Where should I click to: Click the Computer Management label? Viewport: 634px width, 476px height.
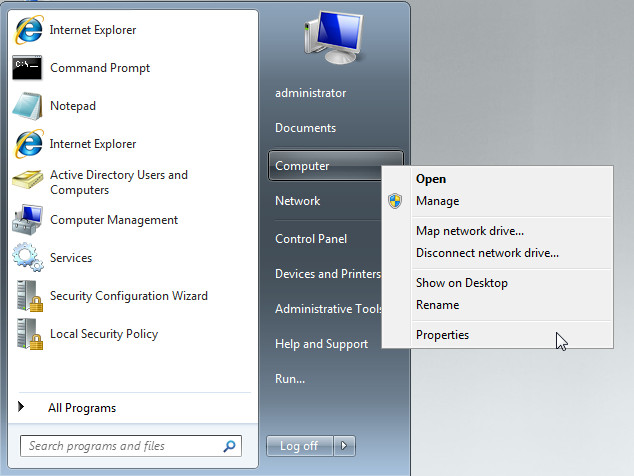(x=114, y=220)
